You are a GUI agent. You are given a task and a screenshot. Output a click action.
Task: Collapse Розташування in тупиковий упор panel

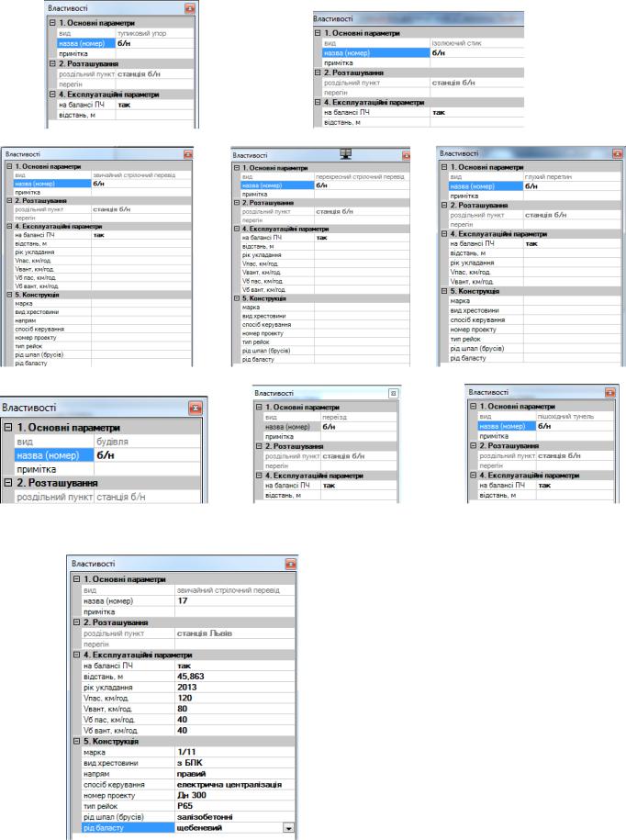[52, 63]
